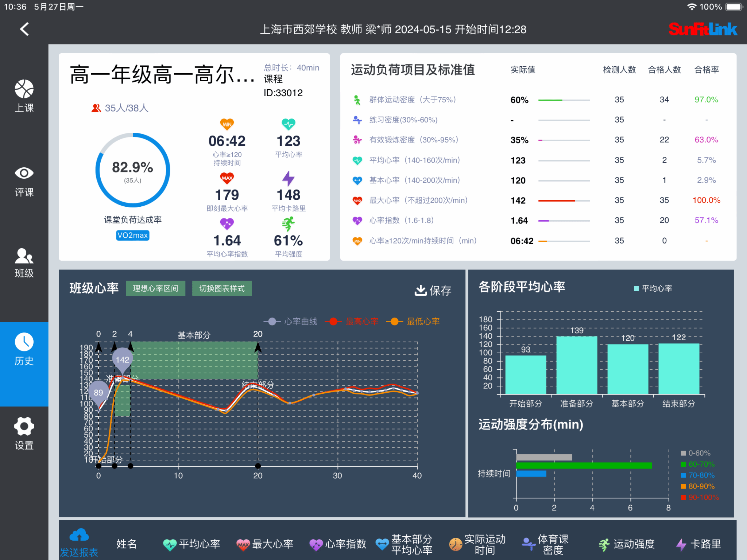Click the 切换图表样式 button
The width and height of the screenshot is (747, 560).
(x=222, y=288)
